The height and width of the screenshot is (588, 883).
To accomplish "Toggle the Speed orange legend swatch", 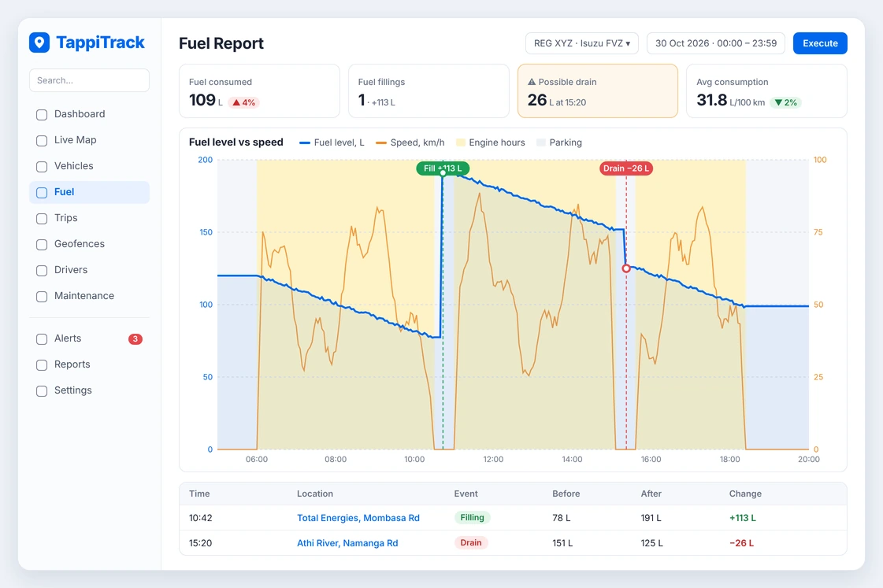I will coord(381,143).
